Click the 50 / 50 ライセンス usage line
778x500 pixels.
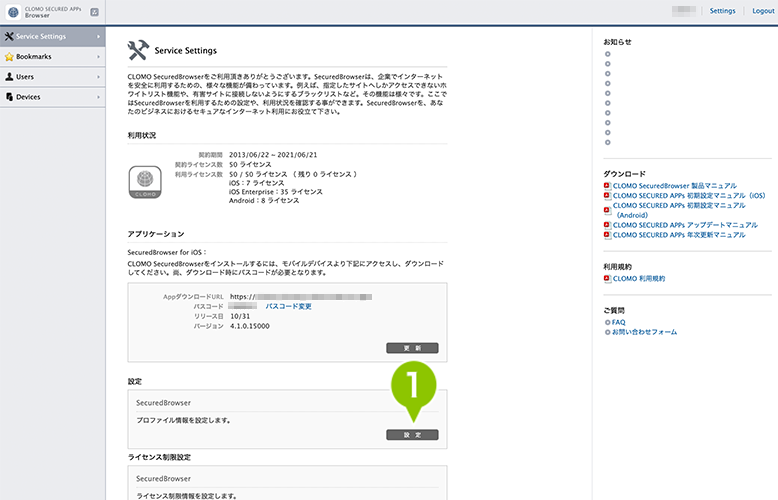coord(293,175)
